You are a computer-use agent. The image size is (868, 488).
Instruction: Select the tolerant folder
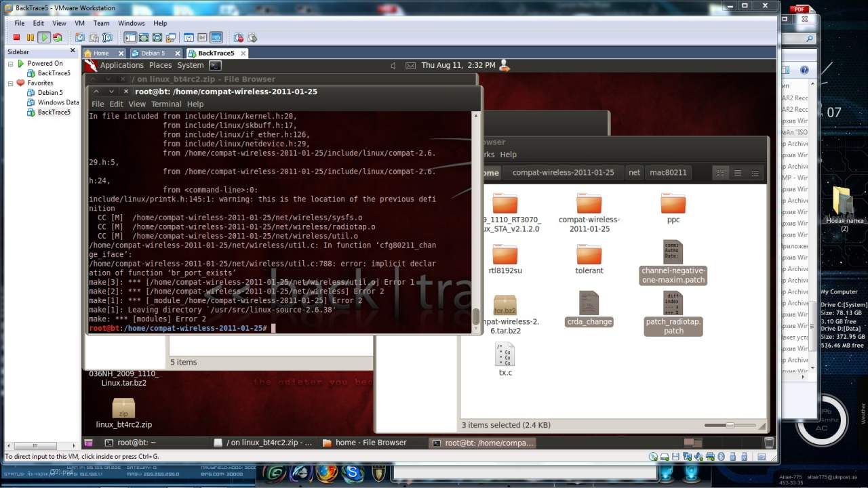point(589,259)
